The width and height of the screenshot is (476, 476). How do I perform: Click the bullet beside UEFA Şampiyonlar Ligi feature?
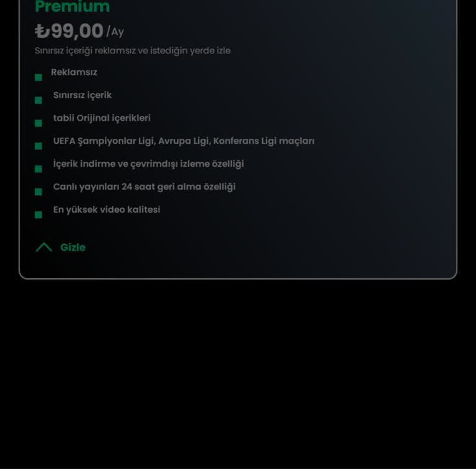tap(38, 146)
